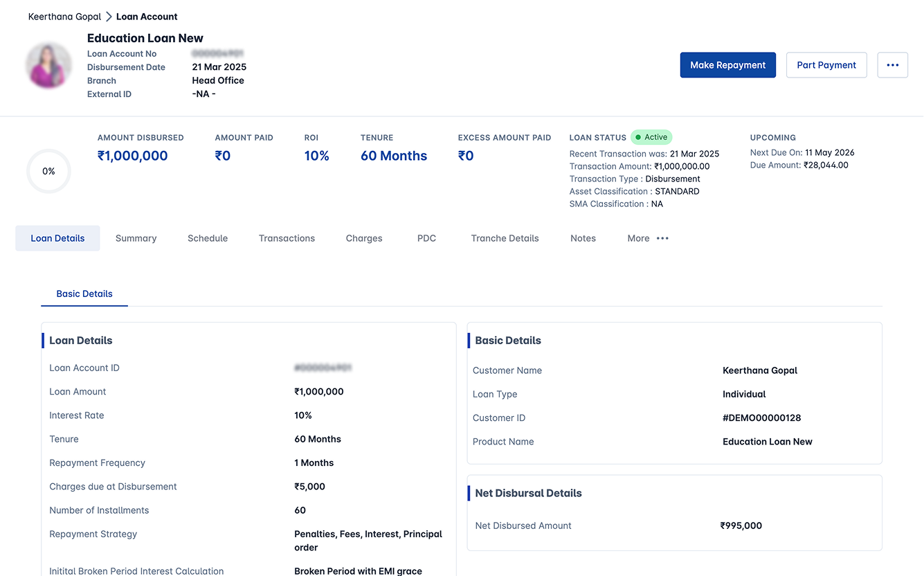Switch to the Summary tab
Screen dimensions: 924x576
(x=136, y=238)
